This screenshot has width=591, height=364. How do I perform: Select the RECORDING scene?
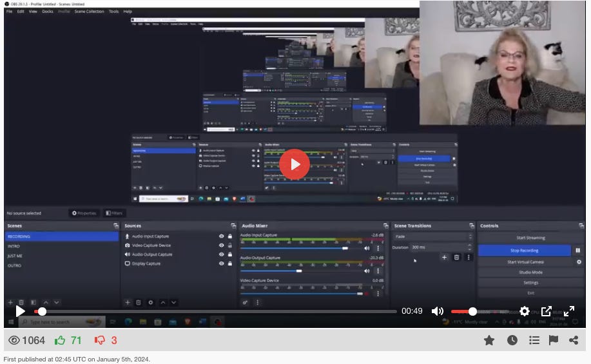[62, 236]
